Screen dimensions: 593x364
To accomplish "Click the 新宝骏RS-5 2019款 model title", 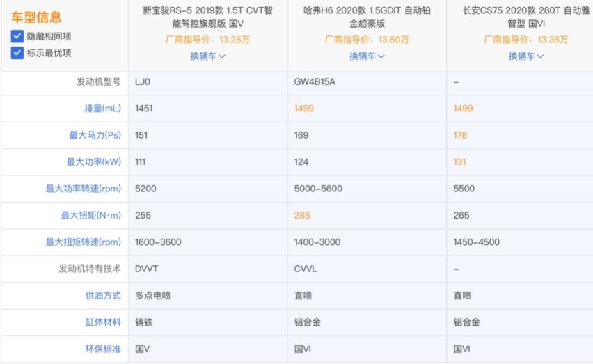I will pyautogui.click(x=207, y=17).
